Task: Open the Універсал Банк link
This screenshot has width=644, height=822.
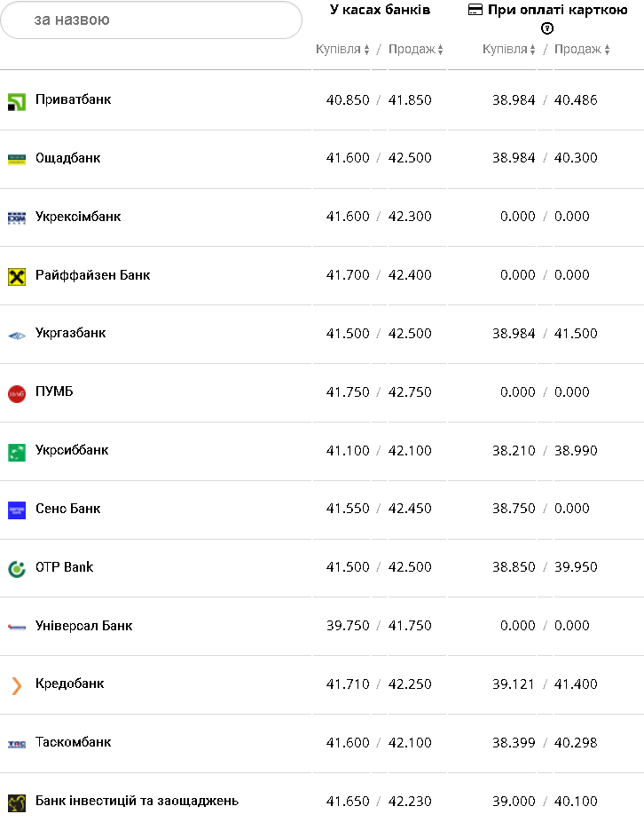Action: pyautogui.click(x=83, y=626)
